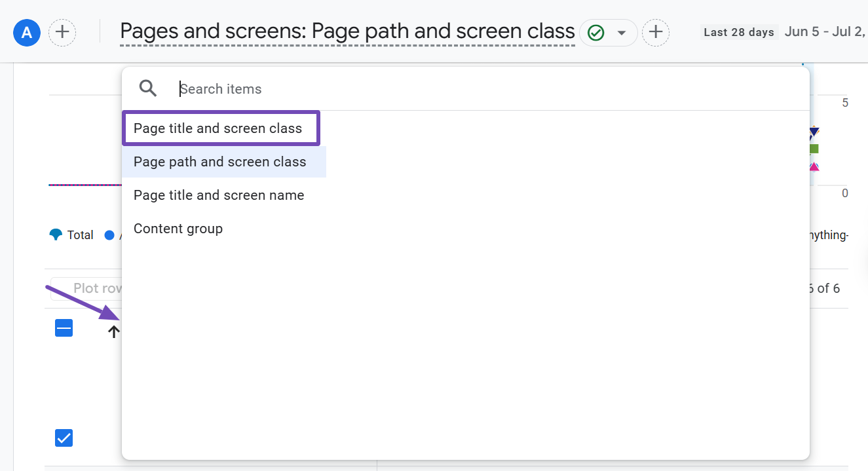Click the Total legend marker icon
Viewport: 868px width, 471px height.
coord(56,235)
